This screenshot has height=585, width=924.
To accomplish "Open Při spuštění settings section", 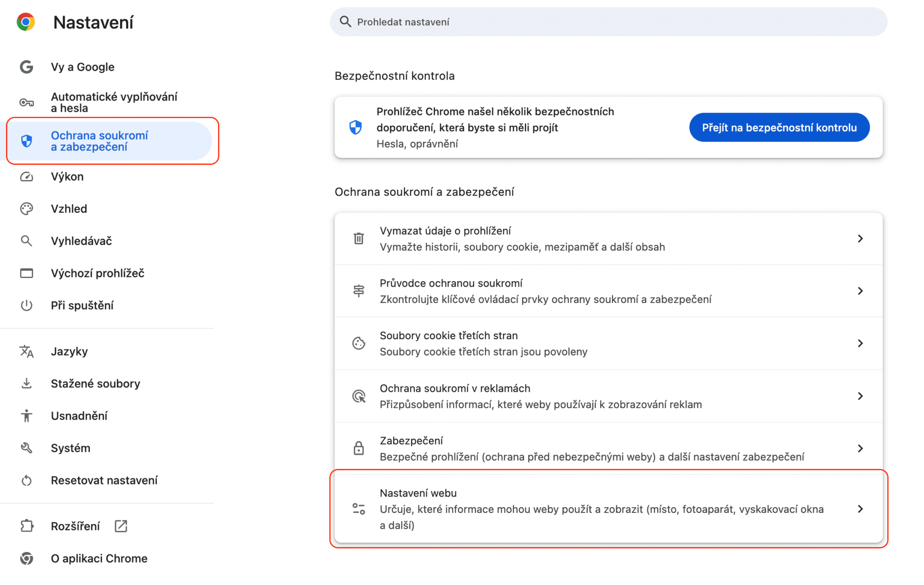I will (x=82, y=306).
